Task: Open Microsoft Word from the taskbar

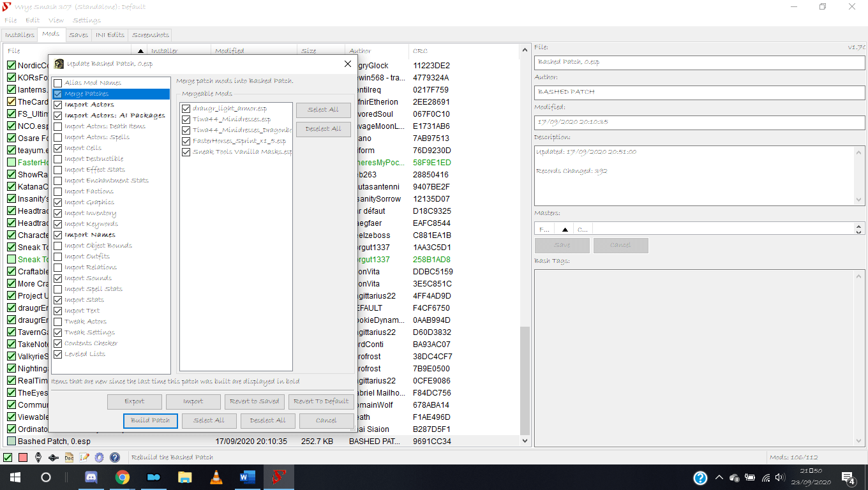Action: click(247, 477)
